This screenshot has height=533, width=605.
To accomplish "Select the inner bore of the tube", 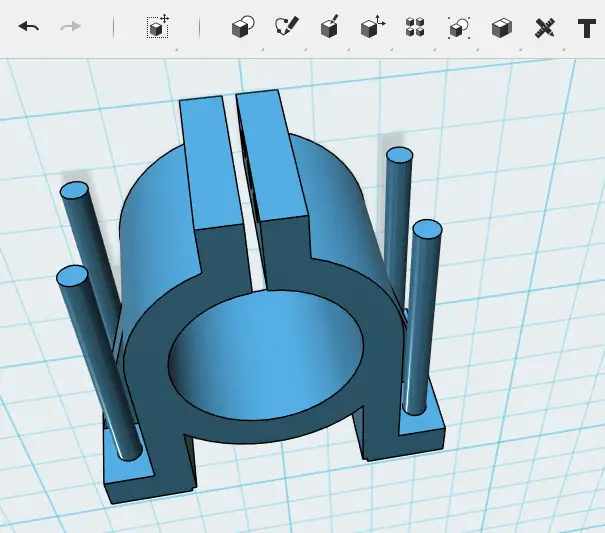I will pos(266,355).
